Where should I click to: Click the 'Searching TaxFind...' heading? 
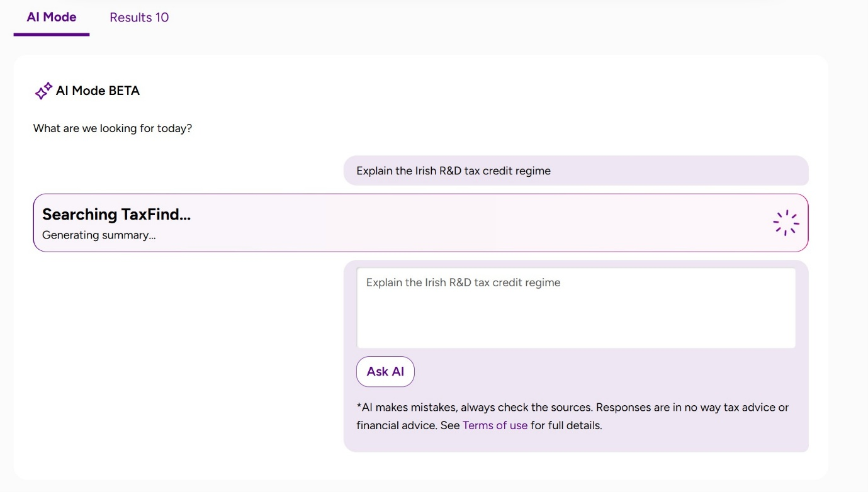(116, 215)
